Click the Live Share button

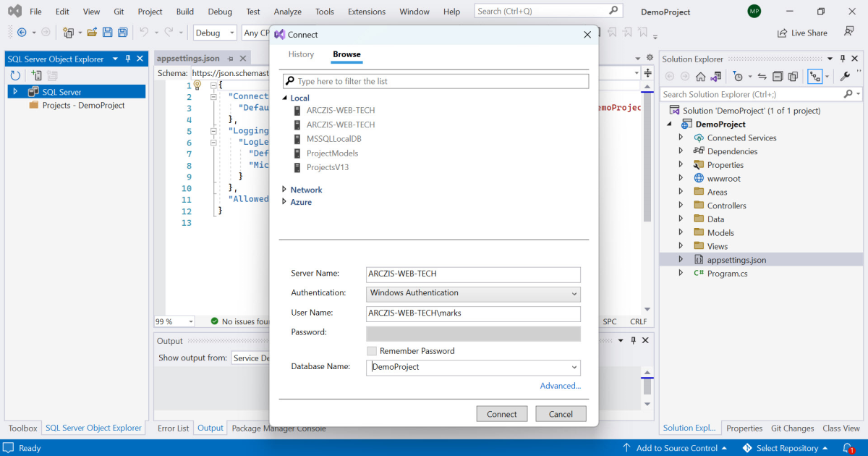802,33
